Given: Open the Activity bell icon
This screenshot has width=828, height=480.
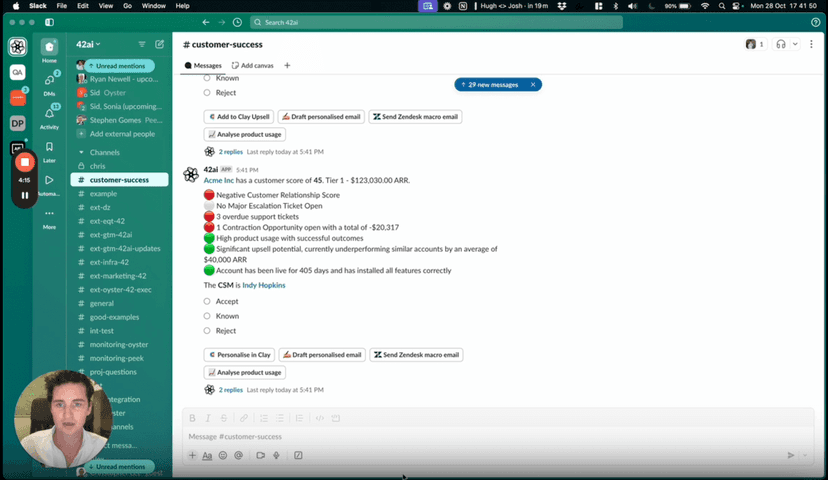Looking at the screenshot, I should pyautogui.click(x=49, y=114).
